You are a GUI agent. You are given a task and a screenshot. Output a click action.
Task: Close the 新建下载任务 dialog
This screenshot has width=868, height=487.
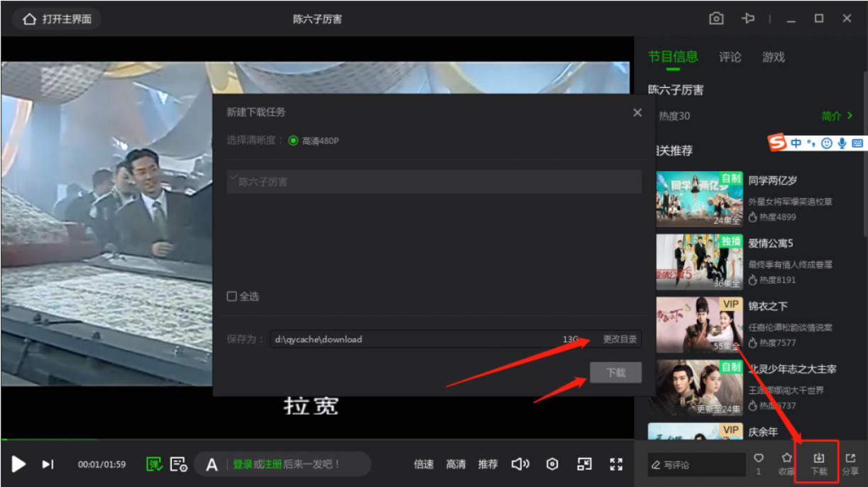pyautogui.click(x=637, y=112)
